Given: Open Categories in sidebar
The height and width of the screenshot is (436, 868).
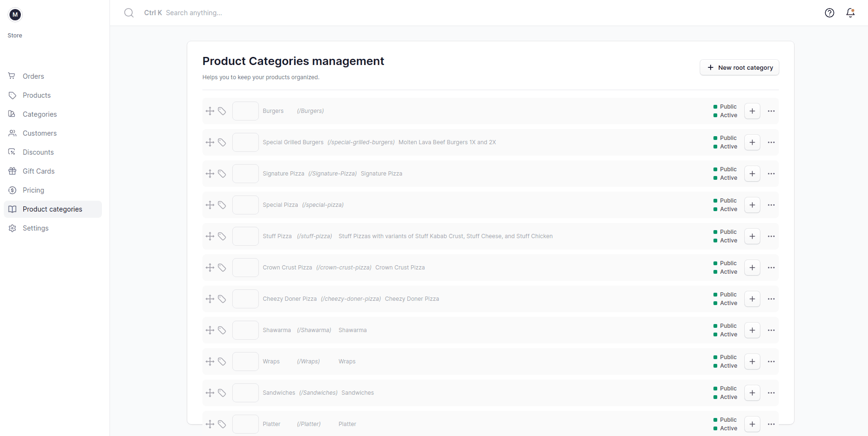Looking at the screenshot, I should [53, 114].
